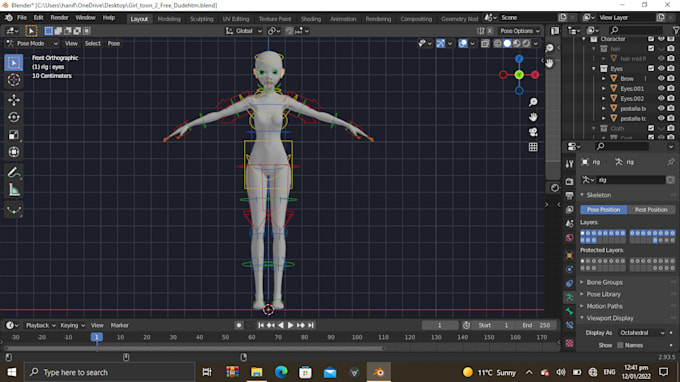Screen dimensions: 680x382
Task: Select the Select Box tool
Action: pyautogui.click(x=14, y=63)
